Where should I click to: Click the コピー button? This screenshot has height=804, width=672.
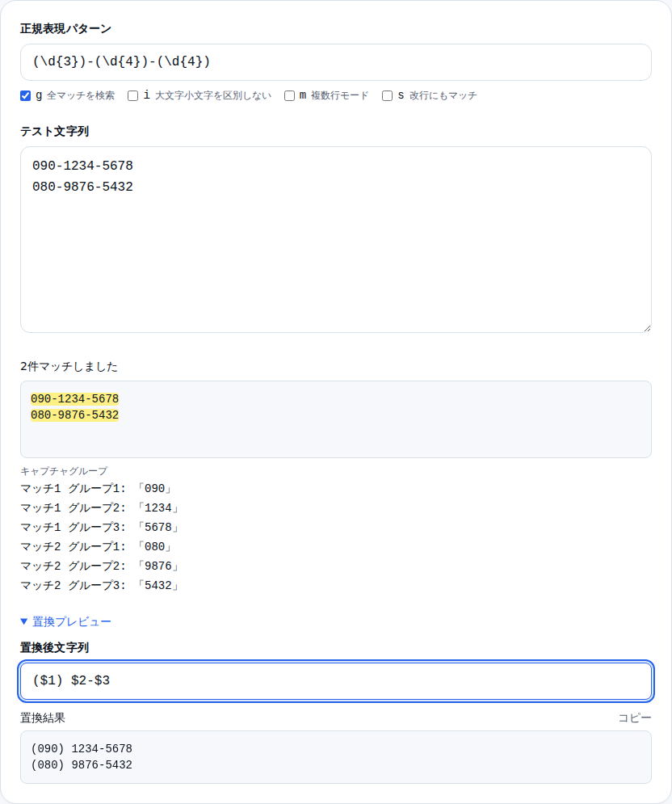tap(635, 718)
